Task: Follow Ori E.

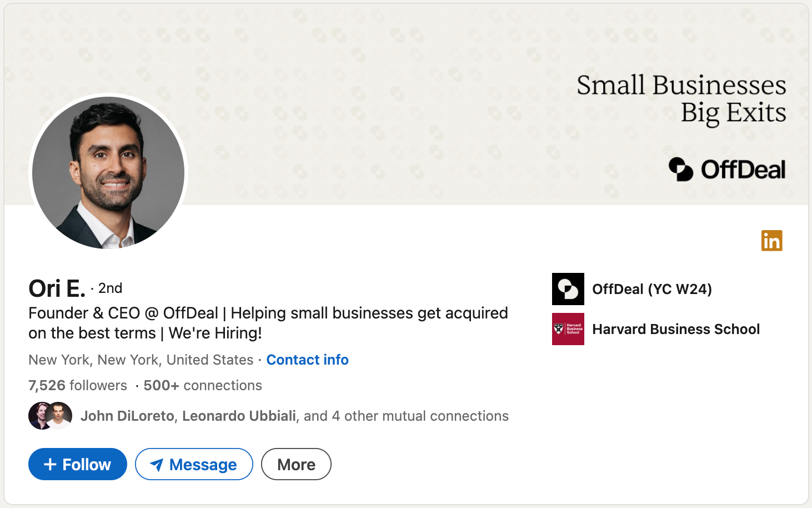Action: [x=77, y=464]
